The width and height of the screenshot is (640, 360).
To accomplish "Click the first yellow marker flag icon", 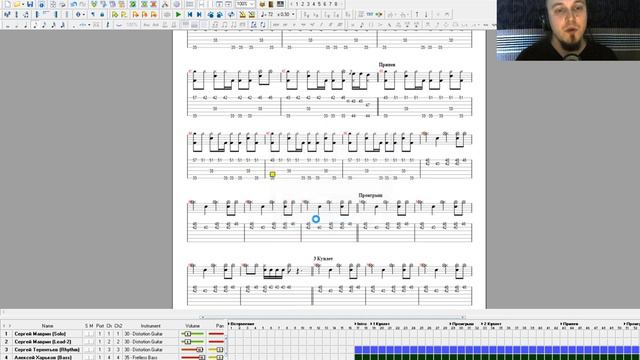I will [115, 14].
